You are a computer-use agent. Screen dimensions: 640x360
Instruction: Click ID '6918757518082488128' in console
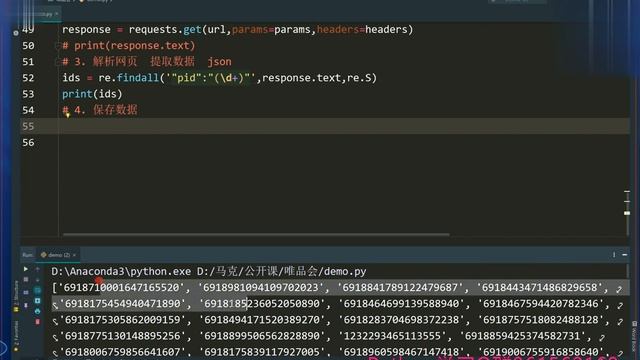point(541,320)
